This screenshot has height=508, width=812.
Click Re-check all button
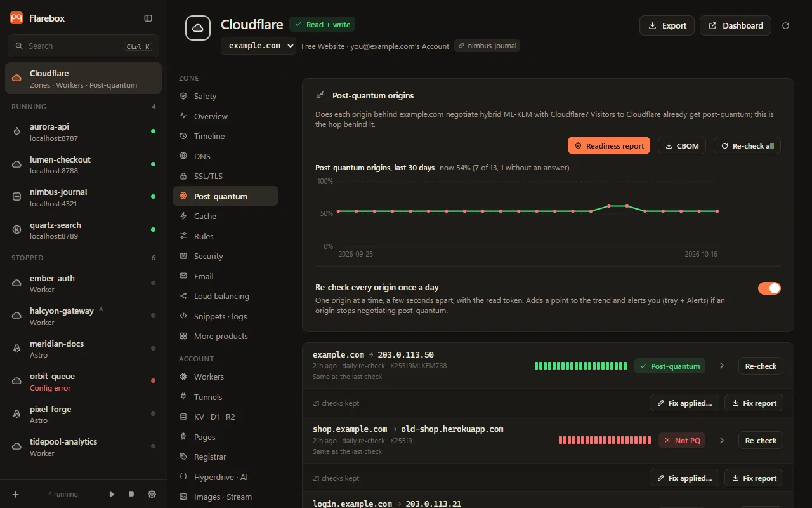[747, 145]
